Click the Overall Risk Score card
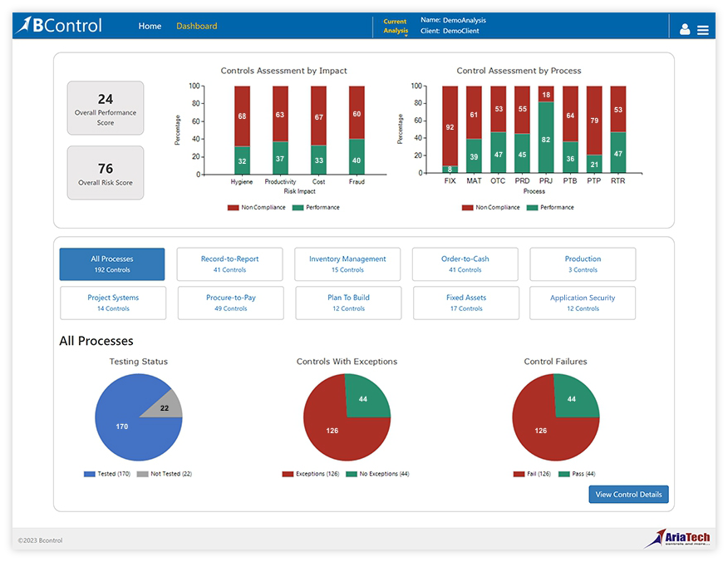This screenshot has width=728, height=562. tap(106, 173)
